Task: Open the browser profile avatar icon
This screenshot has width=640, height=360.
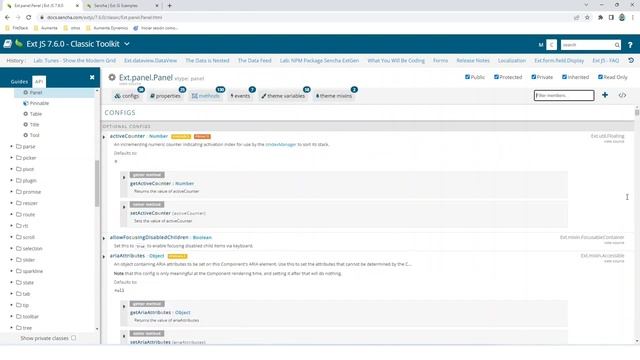Action: pyautogui.click(x=622, y=18)
